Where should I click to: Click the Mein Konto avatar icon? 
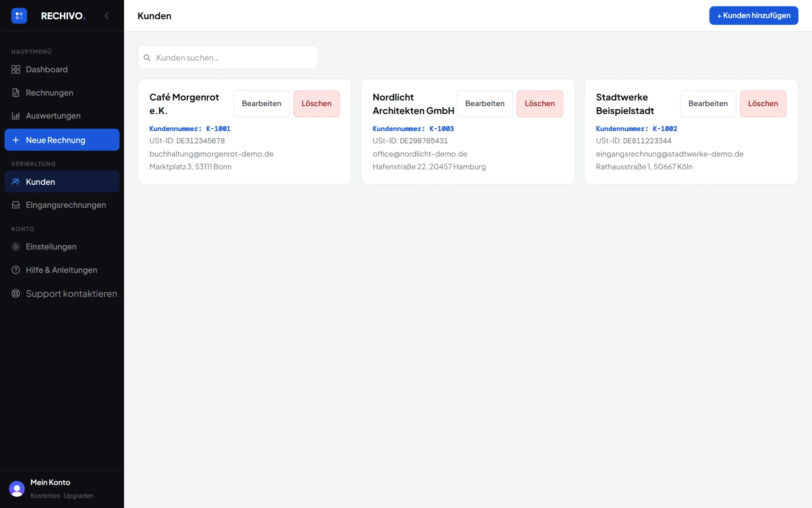coord(17,489)
